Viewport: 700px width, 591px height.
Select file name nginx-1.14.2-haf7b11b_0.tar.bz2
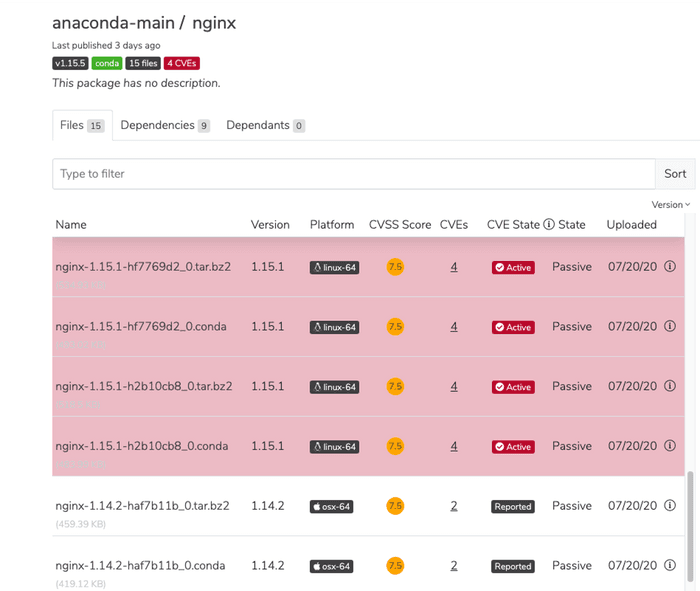(142, 506)
